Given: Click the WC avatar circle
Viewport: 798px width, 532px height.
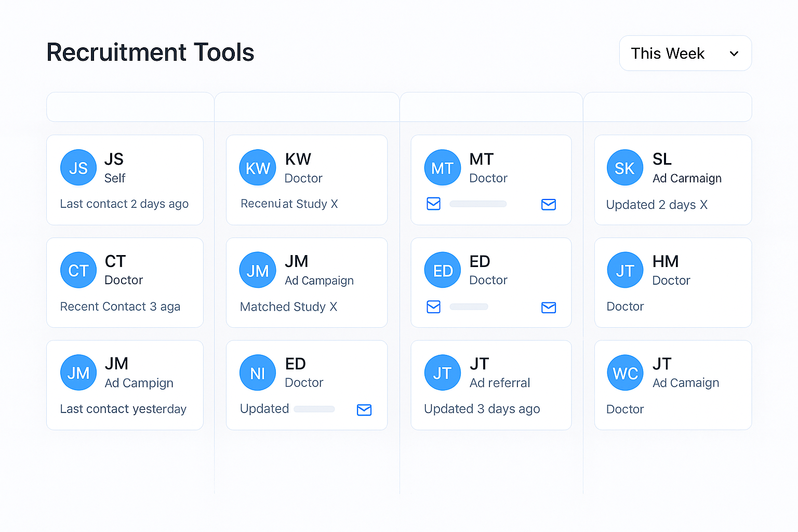Looking at the screenshot, I should tap(625, 373).
